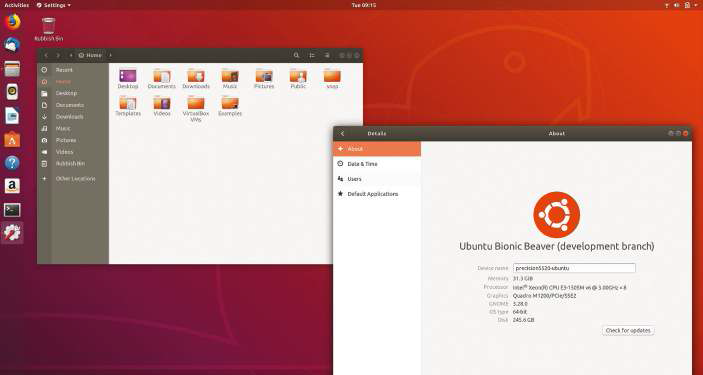
Task: Open the Help icon in the dock
Action: pos(12,163)
